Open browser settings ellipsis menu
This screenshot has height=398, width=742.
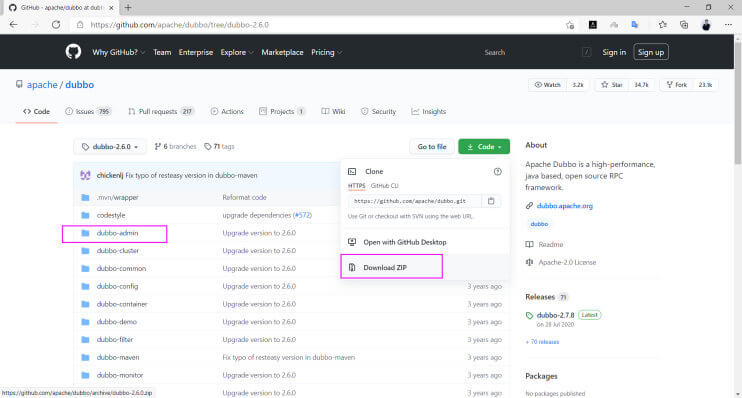tap(728, 25)
